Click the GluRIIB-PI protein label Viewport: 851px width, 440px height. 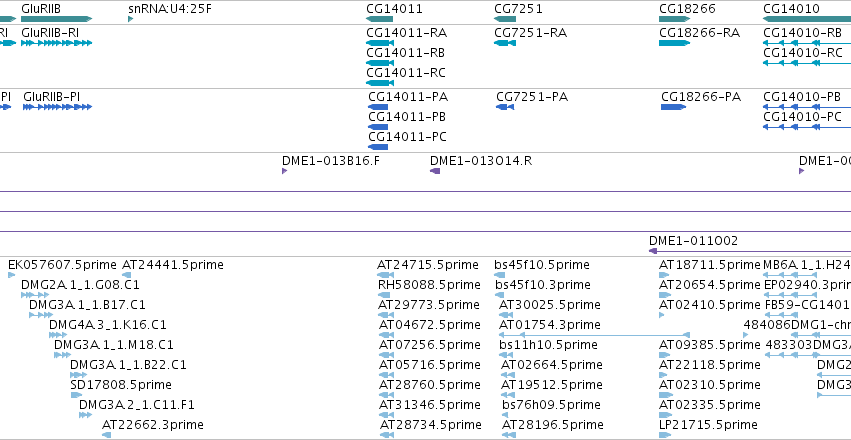point(52,97)
